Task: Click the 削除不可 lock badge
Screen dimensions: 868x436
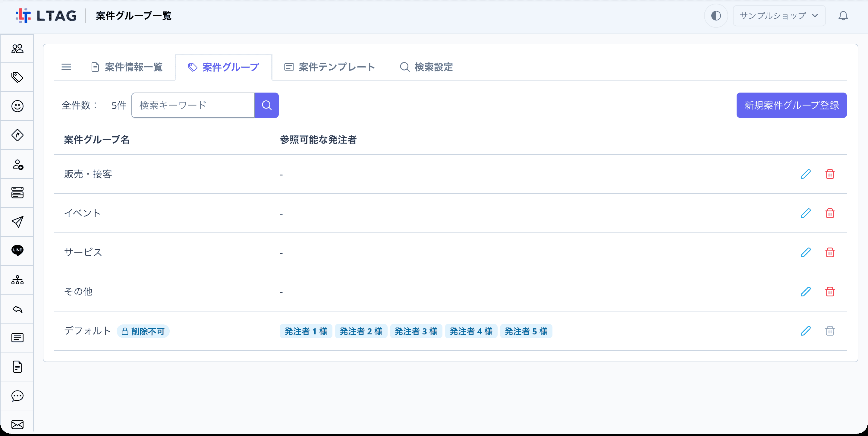Action: [143, 331]
